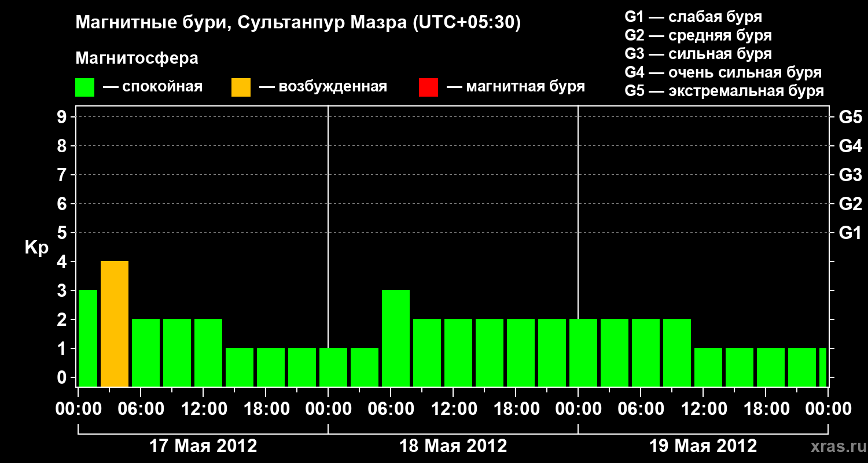Click the value 6 on the Kp axis
This screenshot has width=868, height=463.
tap(63, 204)
